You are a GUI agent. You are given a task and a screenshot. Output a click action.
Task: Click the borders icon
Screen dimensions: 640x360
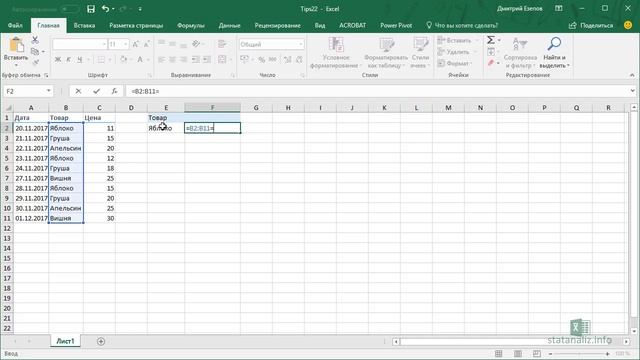click(101, 60)
